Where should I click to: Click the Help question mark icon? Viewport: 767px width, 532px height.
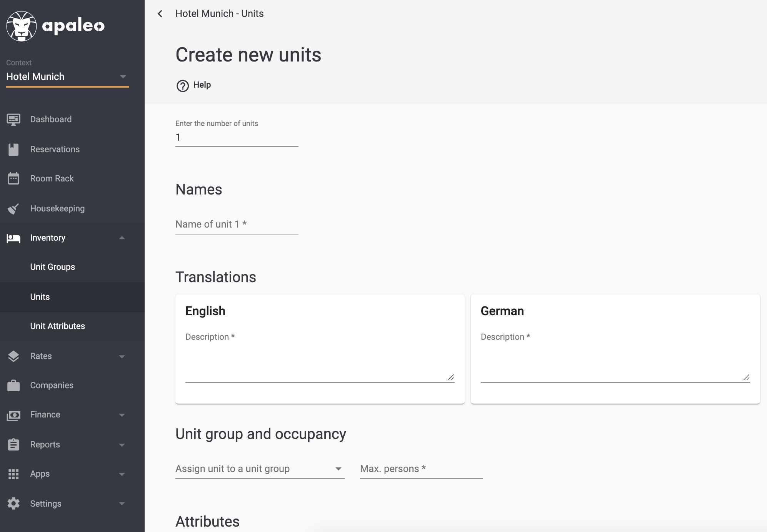pos(183,86)
